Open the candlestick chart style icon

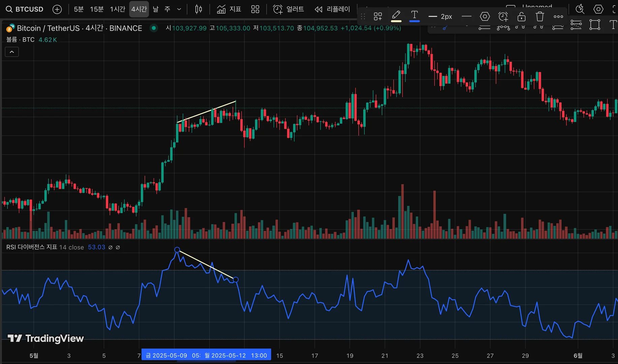198,9
